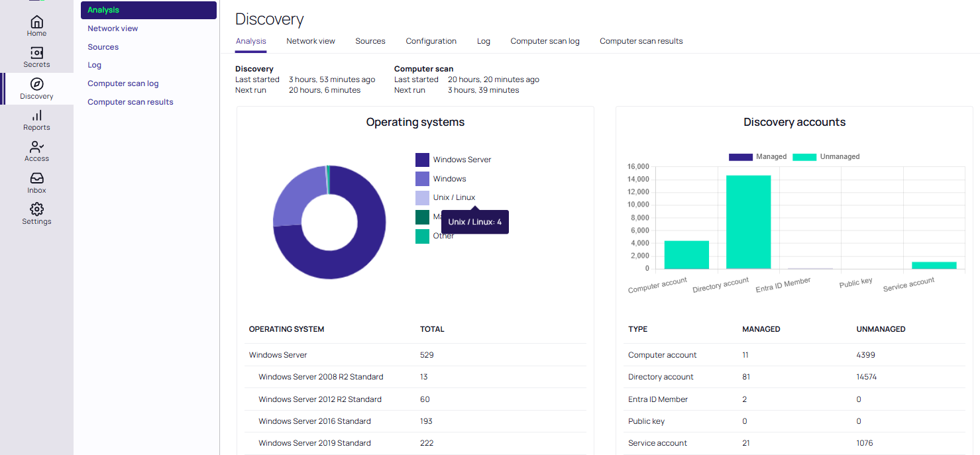
Task: Open the Access section
Action: coord(36,150)
